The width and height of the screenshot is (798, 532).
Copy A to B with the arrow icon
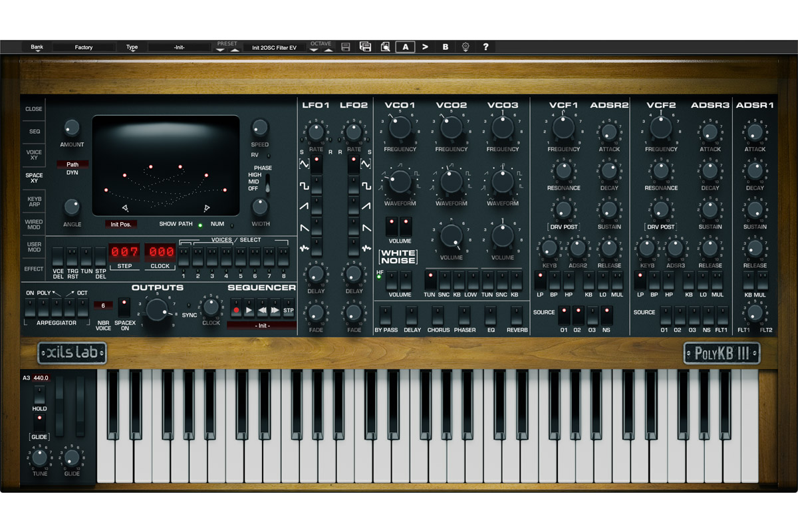(426, 47)
